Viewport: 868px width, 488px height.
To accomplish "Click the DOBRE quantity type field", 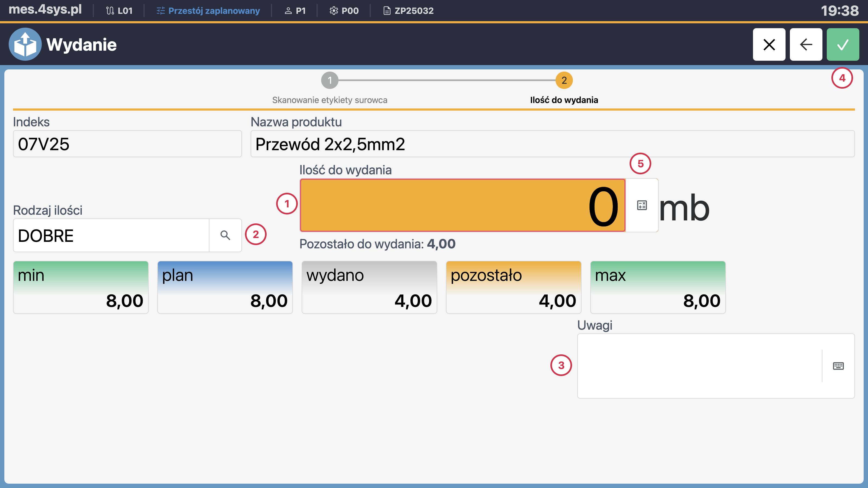I will tap(111, 235).
